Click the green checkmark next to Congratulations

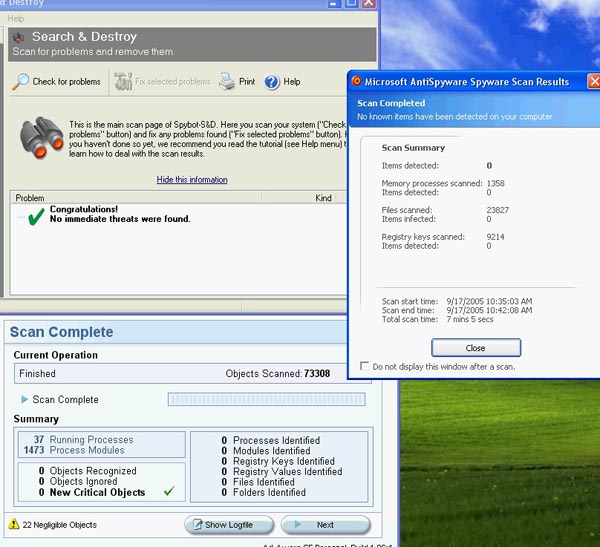coord(36,217)
